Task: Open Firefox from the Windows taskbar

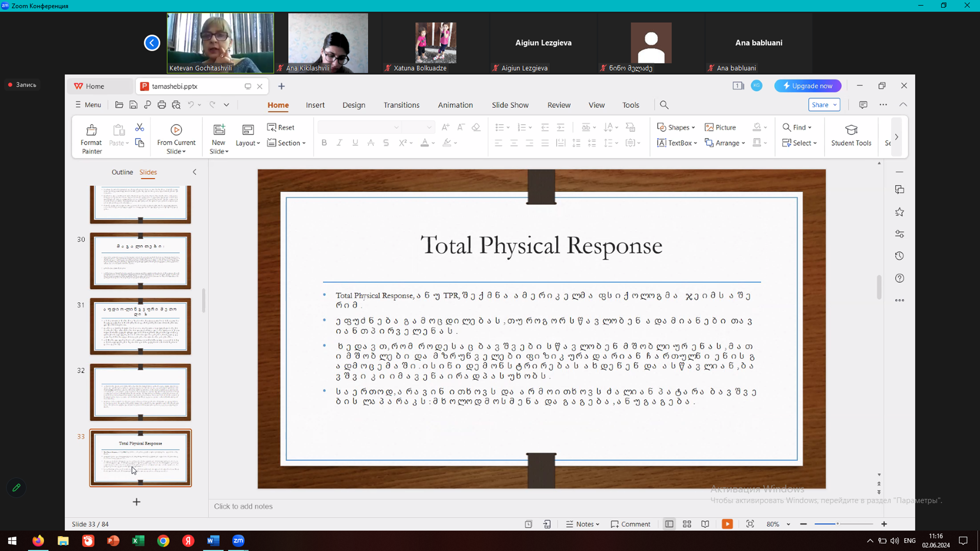Action: [38, 541]
